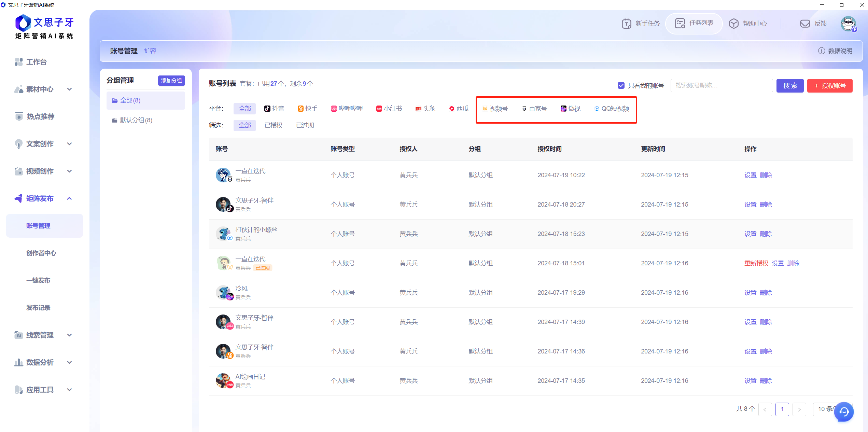Select 账号管理 submenu item
The image size is (868, 432).
pos(44,226)
